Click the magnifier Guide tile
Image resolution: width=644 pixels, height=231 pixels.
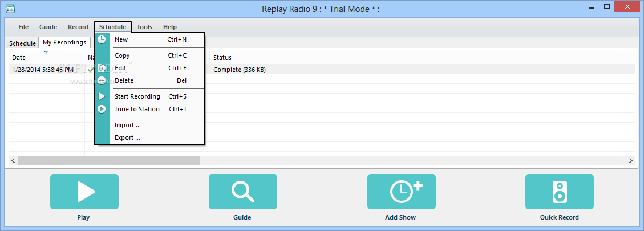pyautogui.click(x=243, y=192)
